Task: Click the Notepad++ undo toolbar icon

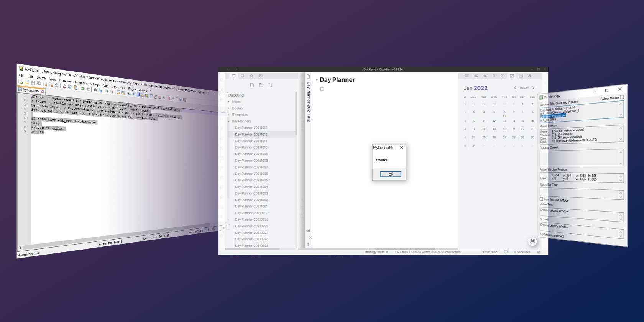Action: pyautogui.click(x=82, y=88)
